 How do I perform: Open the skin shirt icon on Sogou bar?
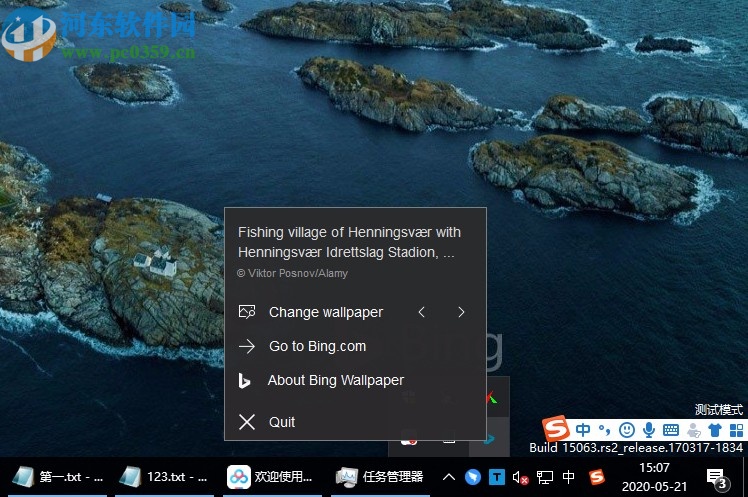(x=715, y=430)
